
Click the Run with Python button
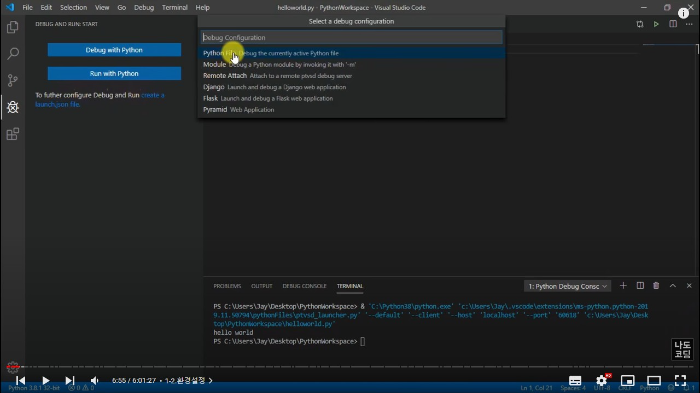click(x=114, y=73)
